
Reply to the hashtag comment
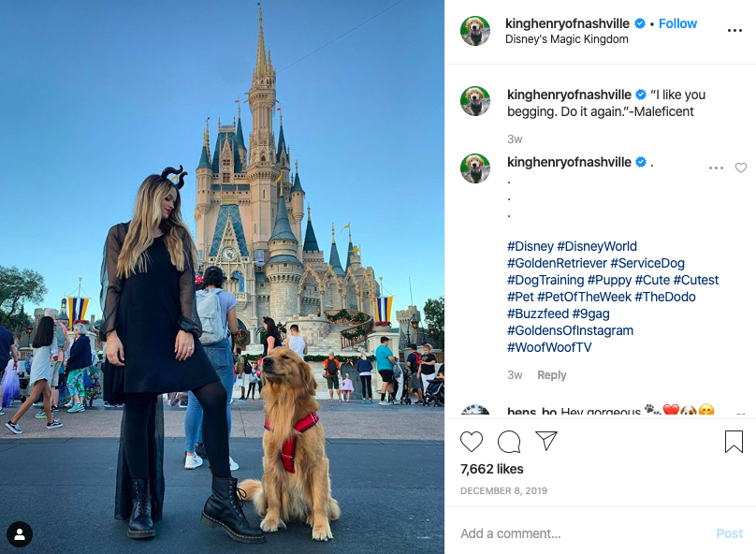click(x=552, y=375)
